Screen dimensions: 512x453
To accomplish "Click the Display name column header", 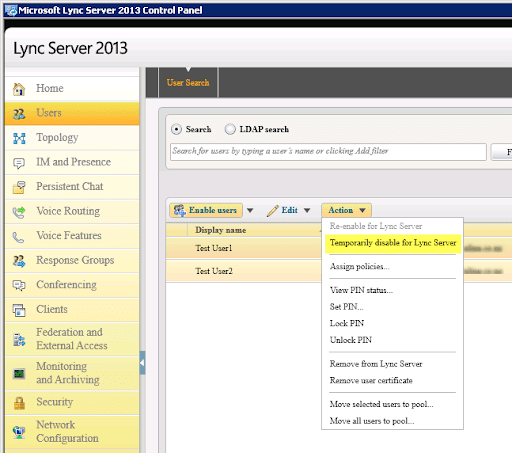I will coord(221,230).
